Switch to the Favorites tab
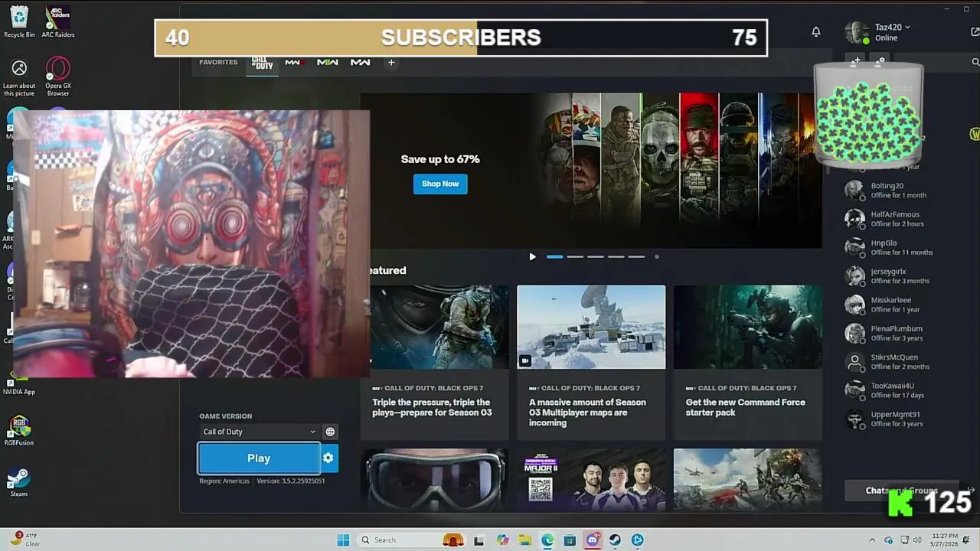Image resolution: width=980 pixels, height=551 pixels. (218, 62)
